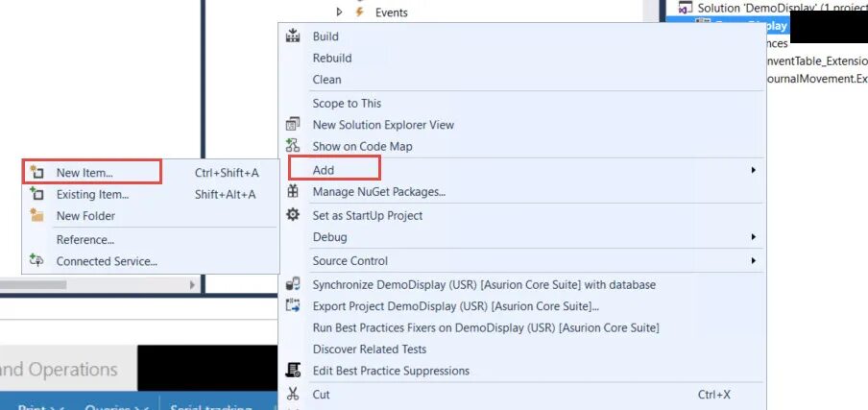Screen dimensions: 868x410
Task: Open the Debug submenu arrow
Action: click(754, 237)
